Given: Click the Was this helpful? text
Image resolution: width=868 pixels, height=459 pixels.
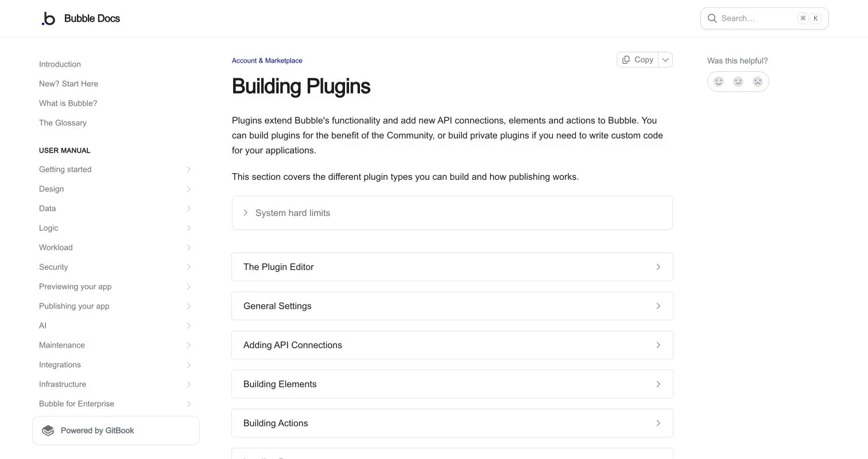Looking at the screenshot, I should pos(737,61).
